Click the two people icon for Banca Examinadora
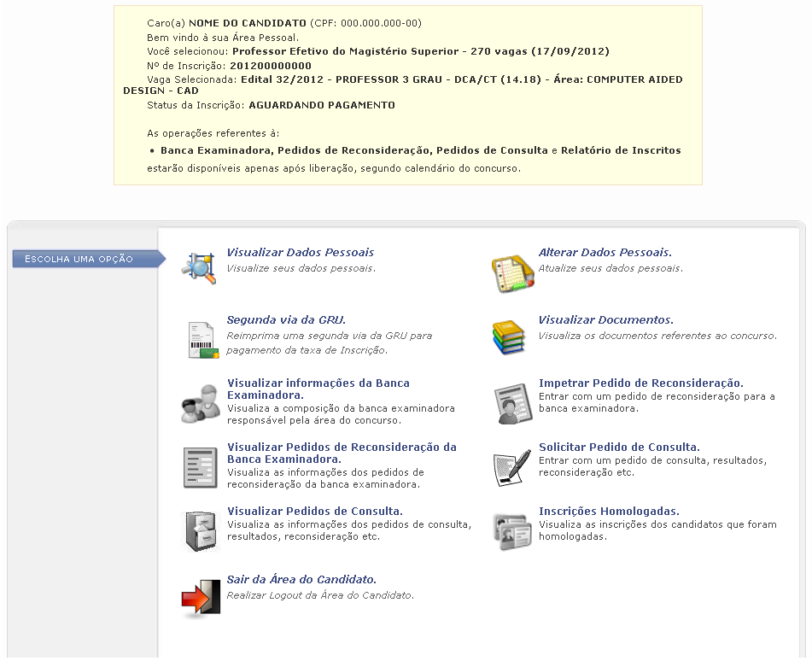Screen dimensions: 812x667 click(201, 403)
